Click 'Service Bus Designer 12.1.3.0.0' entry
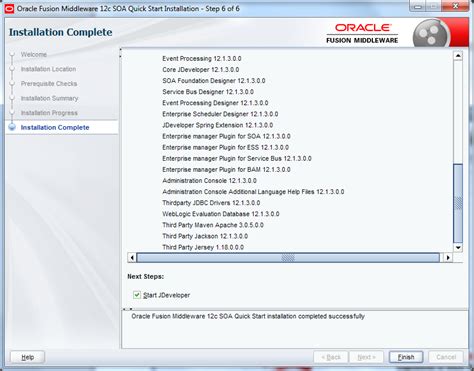 (208, 92)
